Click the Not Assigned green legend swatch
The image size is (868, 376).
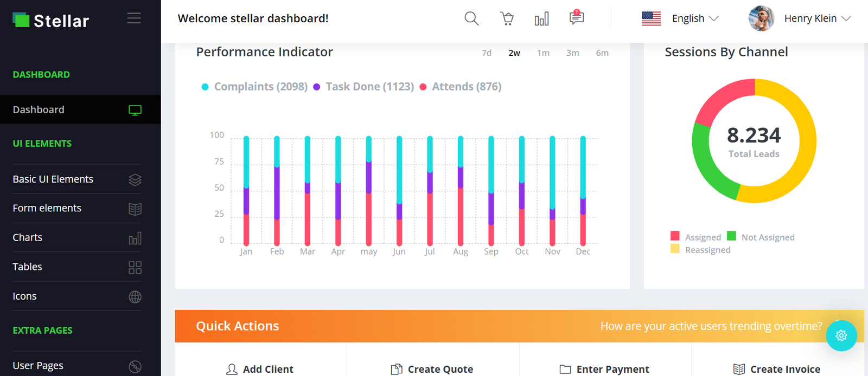(731, 236)
